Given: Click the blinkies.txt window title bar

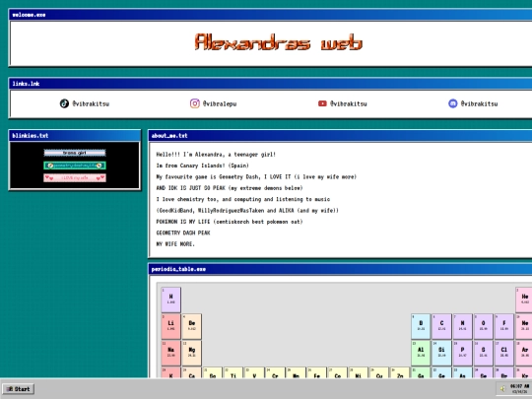Looking at the screenshot, I should (75, 136).
